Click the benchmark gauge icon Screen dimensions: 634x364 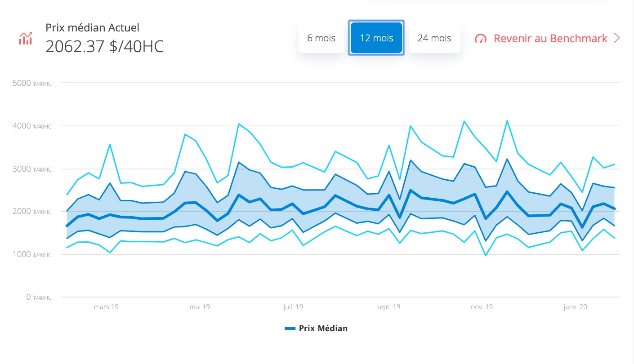tap(481, 39)
